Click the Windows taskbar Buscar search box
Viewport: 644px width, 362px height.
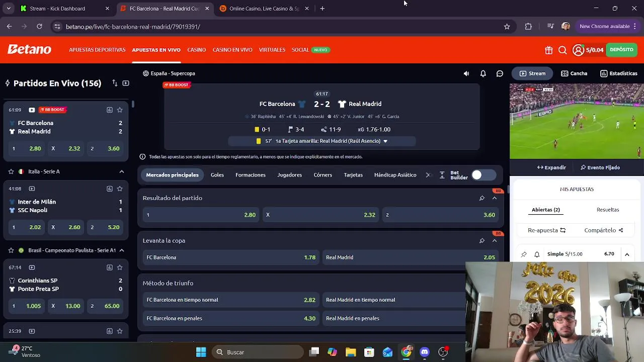(258, 352)
